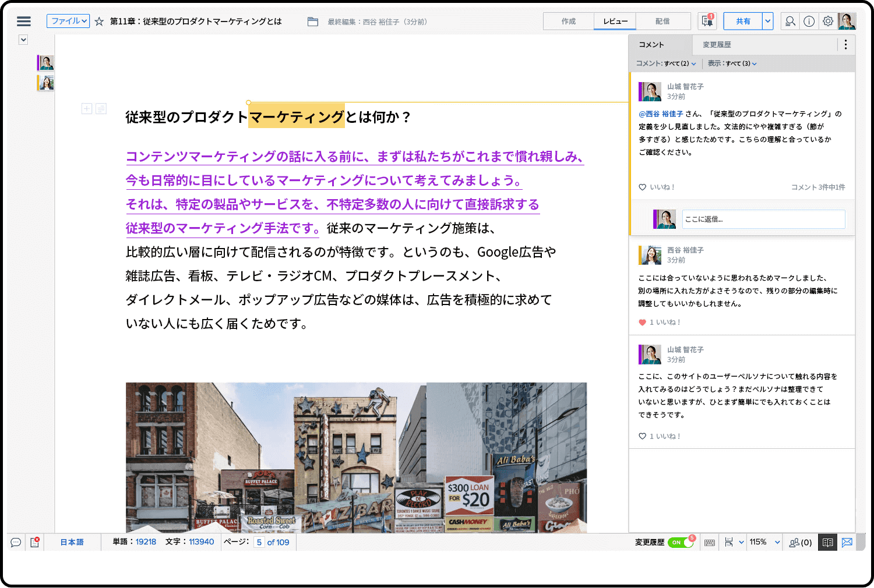Switch to the 作成 mode tab
The image size is (874, 588).
pos(569,21)
